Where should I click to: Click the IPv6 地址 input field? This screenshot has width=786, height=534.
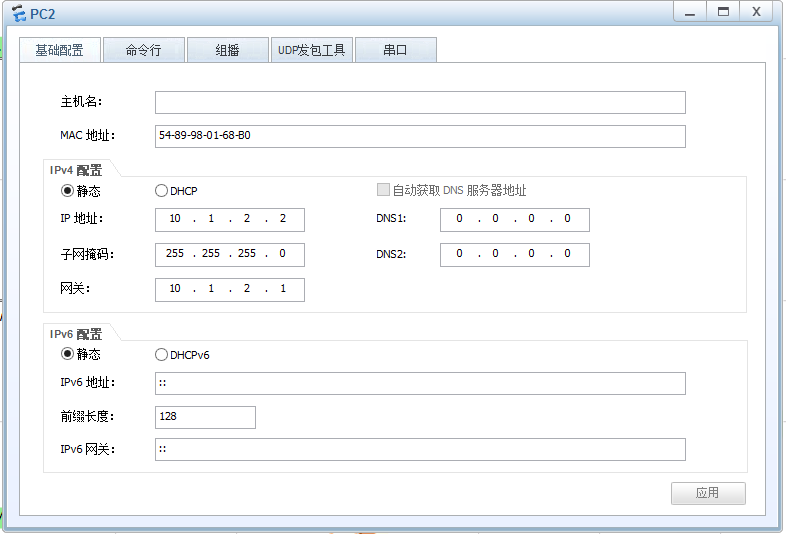pos(420,384)
